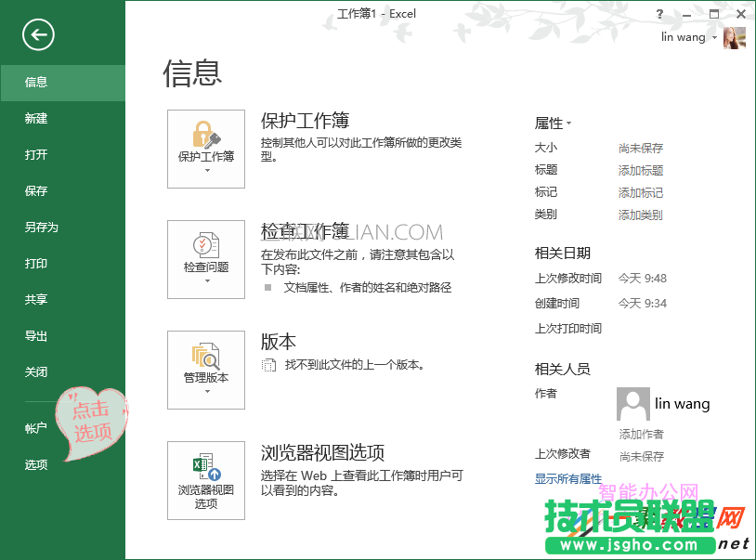Open the 管理版本 manage versions button
Screen dimensions: 756x560
click(206, 370)
